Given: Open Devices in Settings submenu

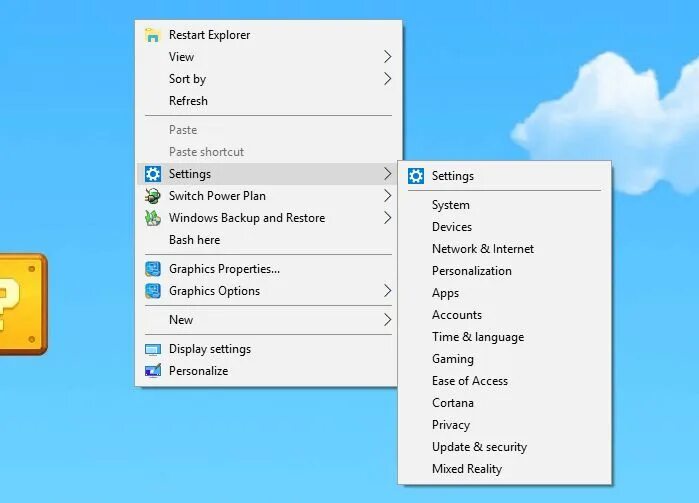Looking at the screenshot, I should click(x=505, y=227).
